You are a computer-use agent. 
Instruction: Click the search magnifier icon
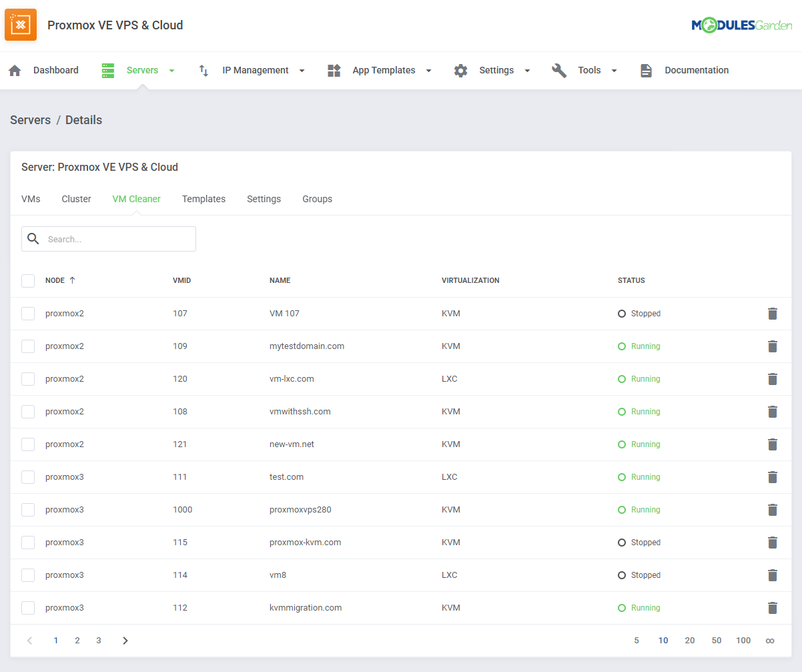click(33, 238)
